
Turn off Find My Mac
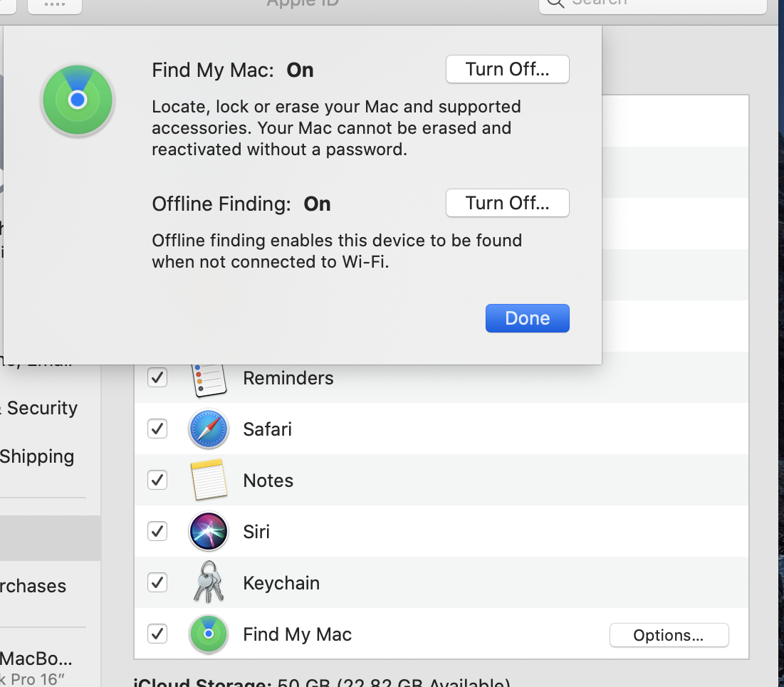507,69
